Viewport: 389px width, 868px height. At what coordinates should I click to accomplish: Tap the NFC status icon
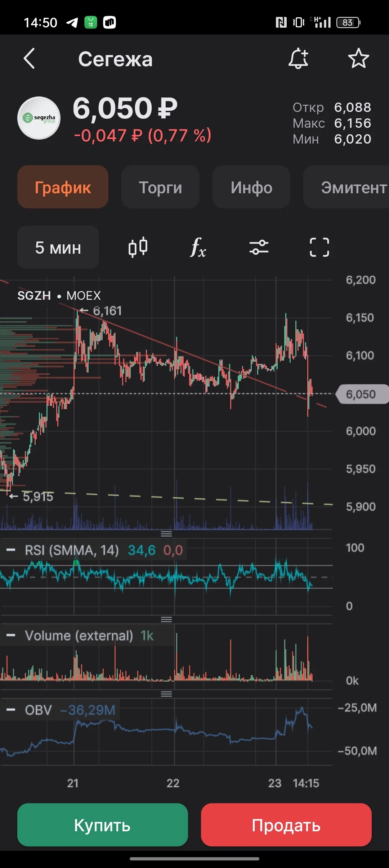(x=281, y=23)
